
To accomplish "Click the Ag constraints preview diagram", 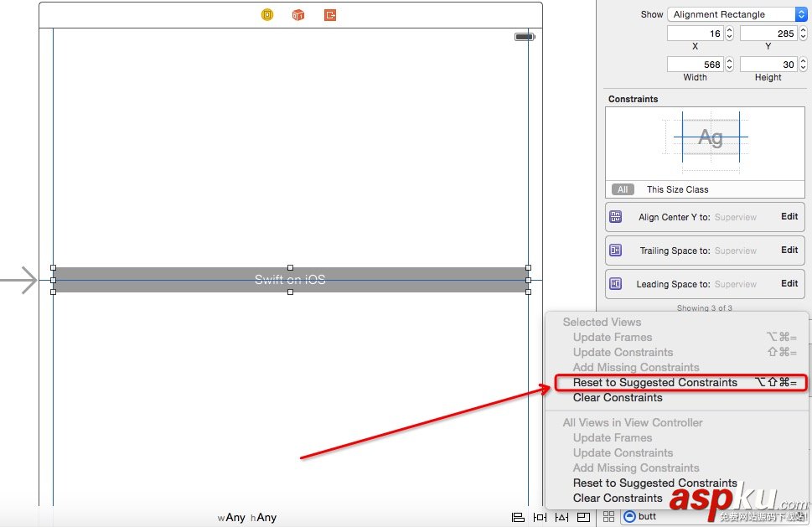I will point(710,138).
